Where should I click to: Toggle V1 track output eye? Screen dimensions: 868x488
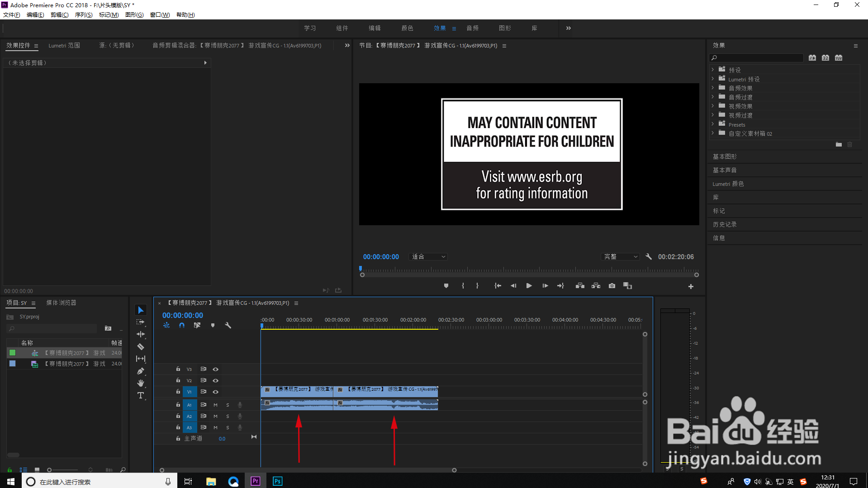pos(216,392)
